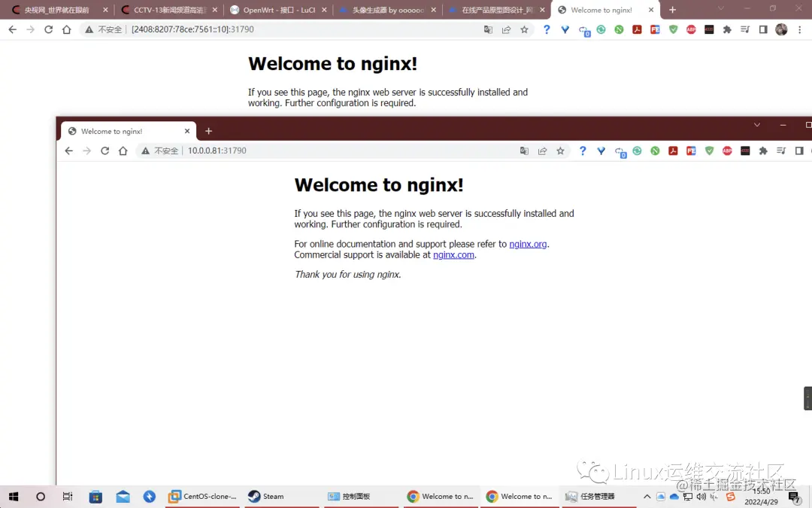
Task: Click the Home button in the back window
Action: point(66,29)
